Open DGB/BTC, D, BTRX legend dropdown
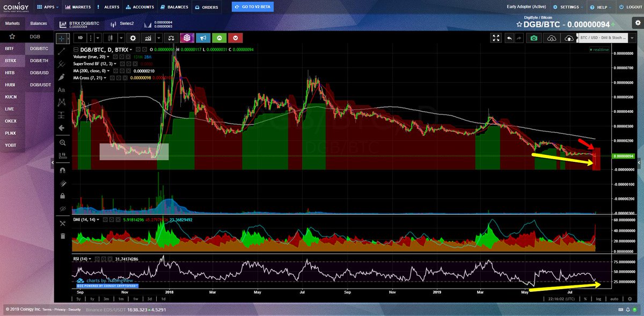This screenshot has height=316, width=644. [x=131, y=49]
